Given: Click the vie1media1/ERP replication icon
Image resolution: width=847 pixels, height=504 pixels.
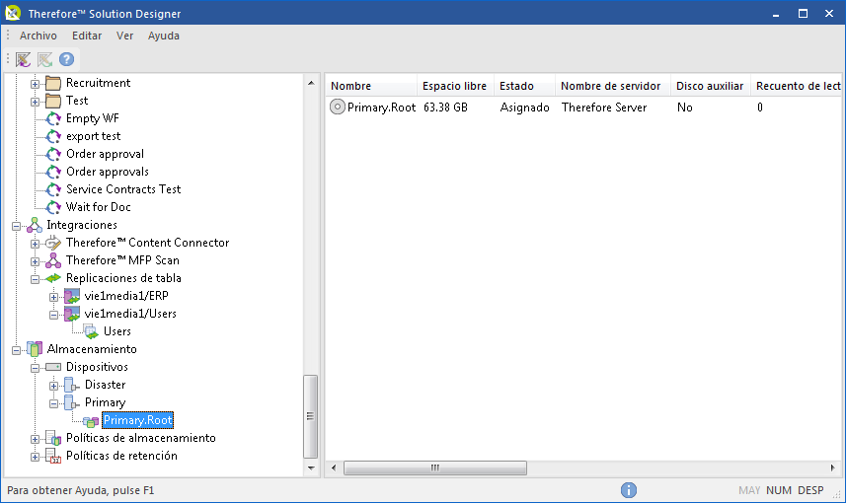Looking at the screenshot, I should pos(72,296).
